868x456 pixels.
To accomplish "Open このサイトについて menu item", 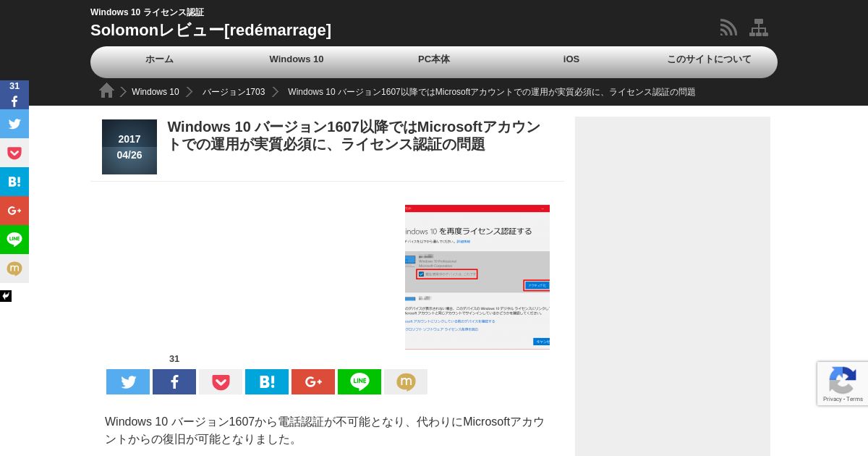I will (709, 59).
